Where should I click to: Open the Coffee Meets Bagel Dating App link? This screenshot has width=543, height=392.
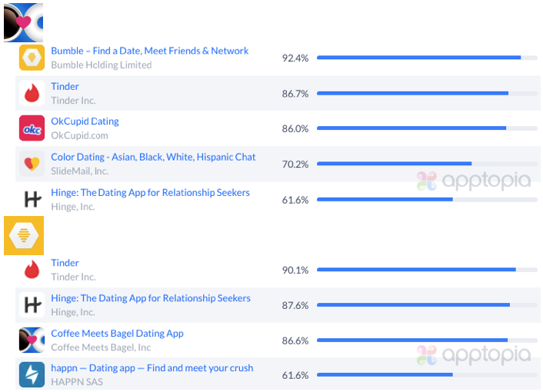pos(117,334)
